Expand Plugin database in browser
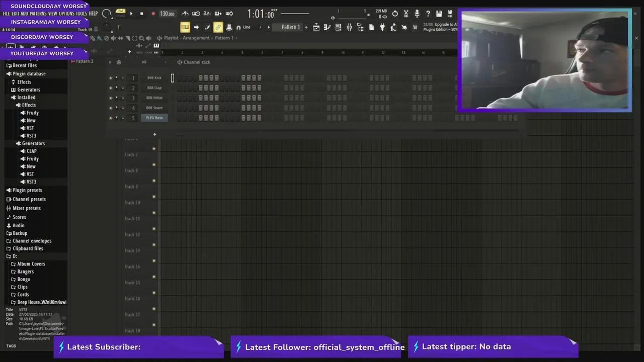 [x=29, y=74]
